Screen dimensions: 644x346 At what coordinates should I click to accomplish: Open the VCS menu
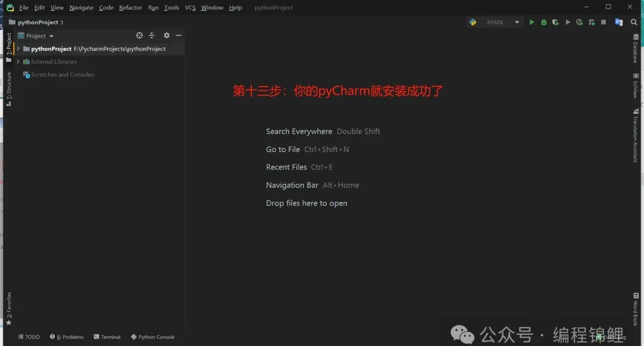190,7
